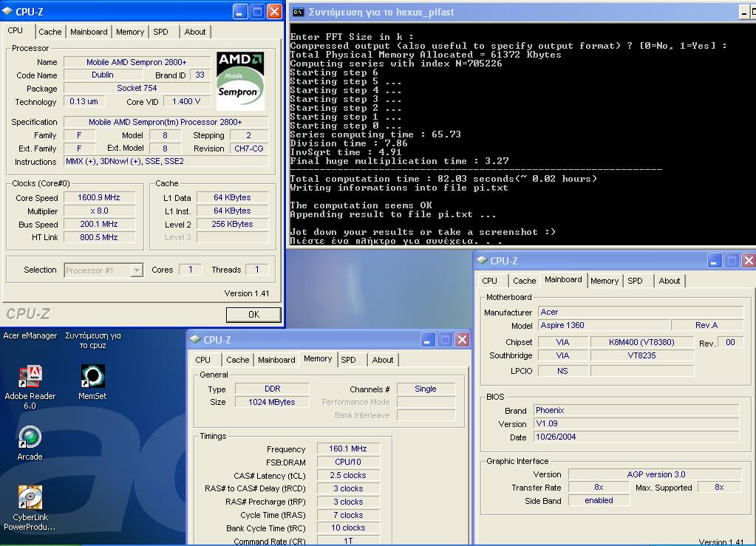This screenshot has width=756, height=546.
Task: Open SPD tab in CPU window
Action: (x=160, y=32)
